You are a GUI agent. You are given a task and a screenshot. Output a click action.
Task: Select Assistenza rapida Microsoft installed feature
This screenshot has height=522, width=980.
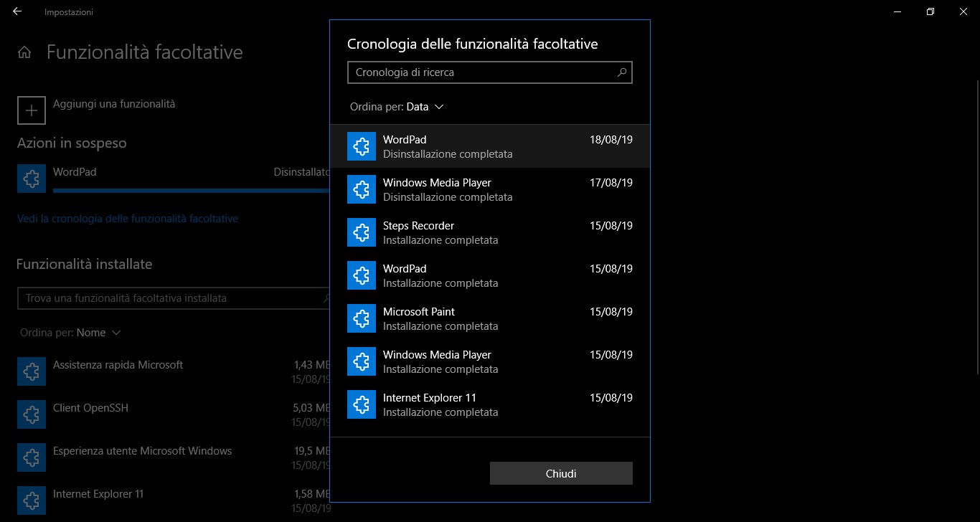point(173,371)
